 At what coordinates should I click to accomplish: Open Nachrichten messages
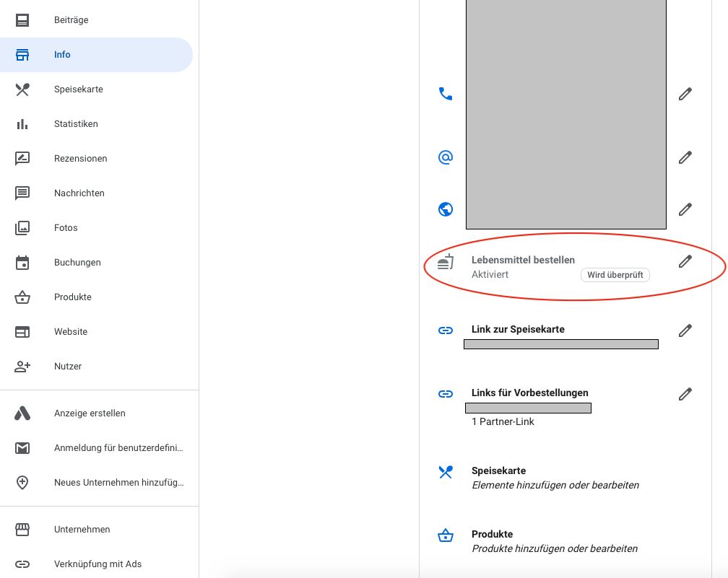pos(79,193)
